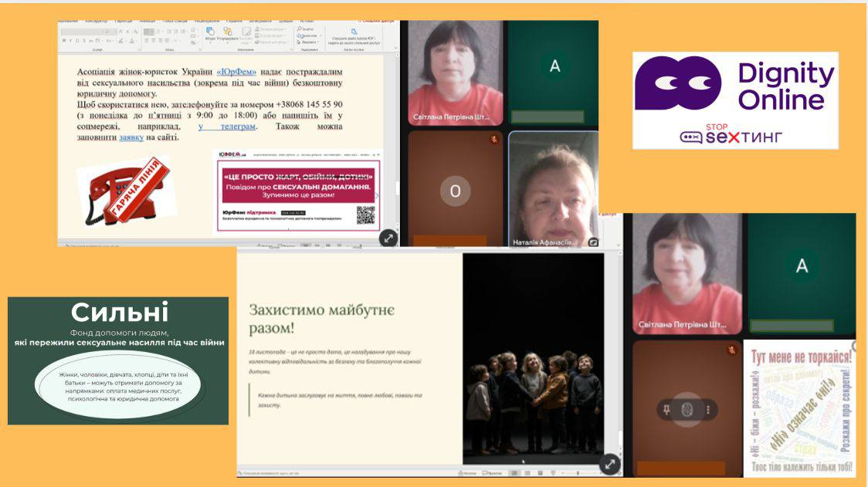Open the «ЮрФем» hyperlink in the slide
Image resolution: width=868 pixels, height=487 pixels.
pos(236,71)
